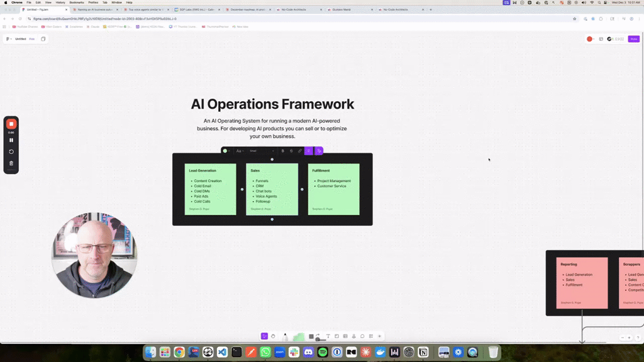The height and width of the screenshot is (362, 644).
Task: Open the Bookmarks menu
Action: [77, 3]
